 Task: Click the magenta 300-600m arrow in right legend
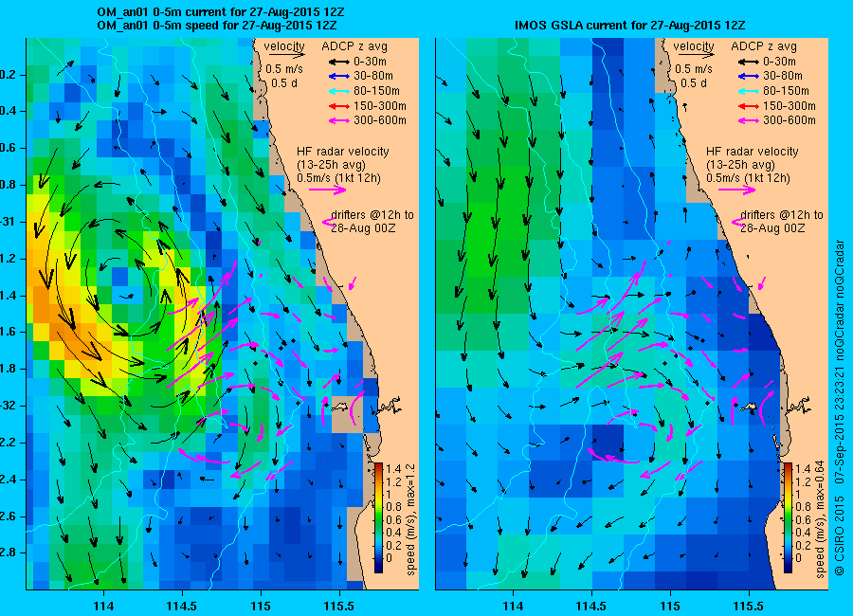749,120
